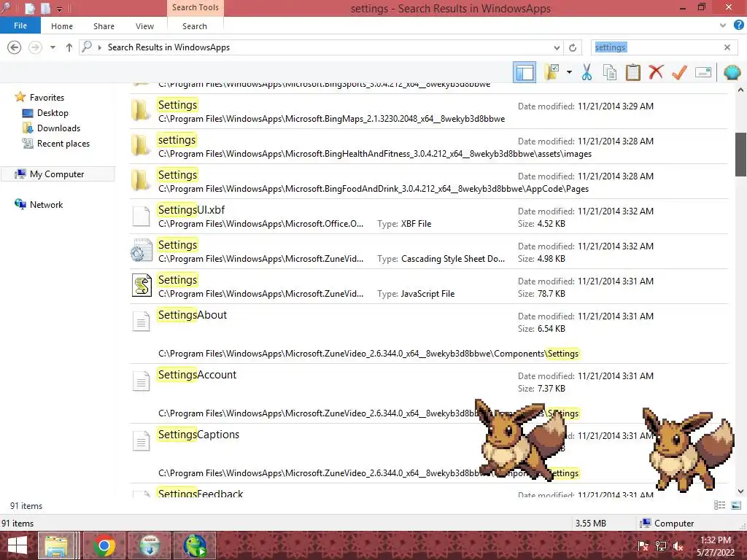Open the recent locations dropdown arrow
Viewport: 747px width, 560px height.
[x=53, y=47]
